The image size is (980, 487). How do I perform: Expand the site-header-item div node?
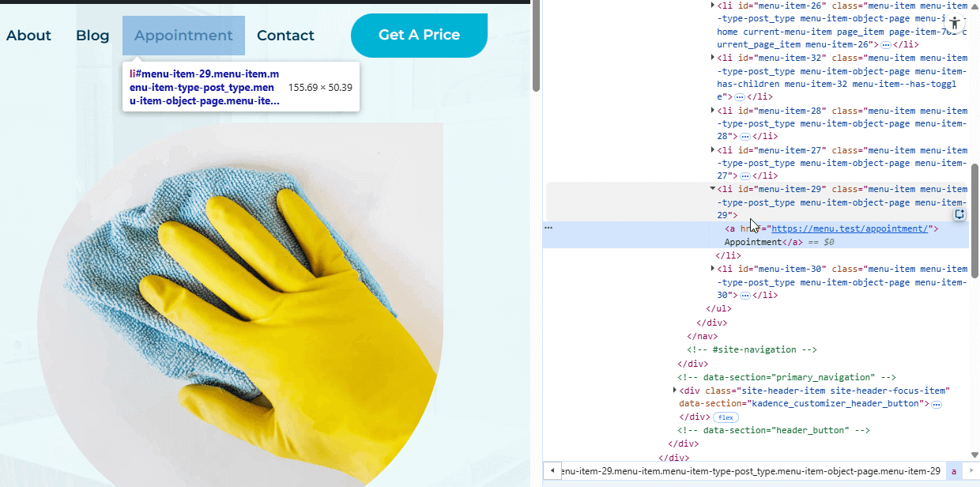coord(674,391)
